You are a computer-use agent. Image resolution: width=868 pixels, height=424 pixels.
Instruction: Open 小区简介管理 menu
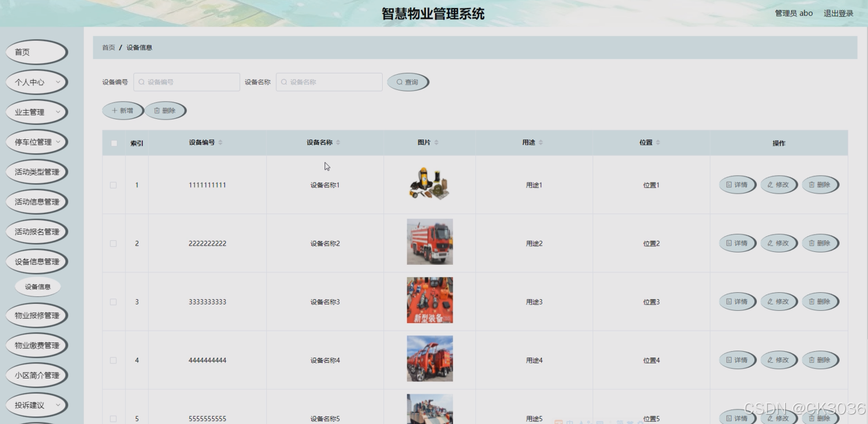37,375
